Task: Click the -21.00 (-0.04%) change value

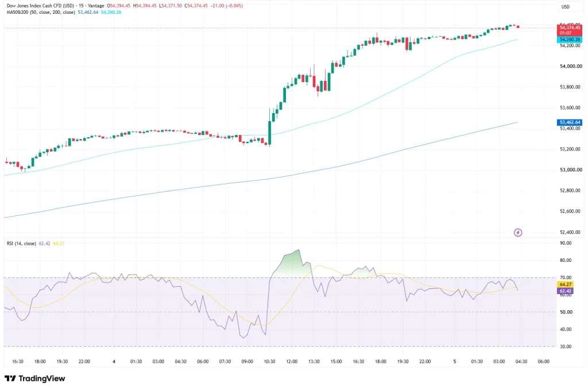Action: [x=226, y=6]
